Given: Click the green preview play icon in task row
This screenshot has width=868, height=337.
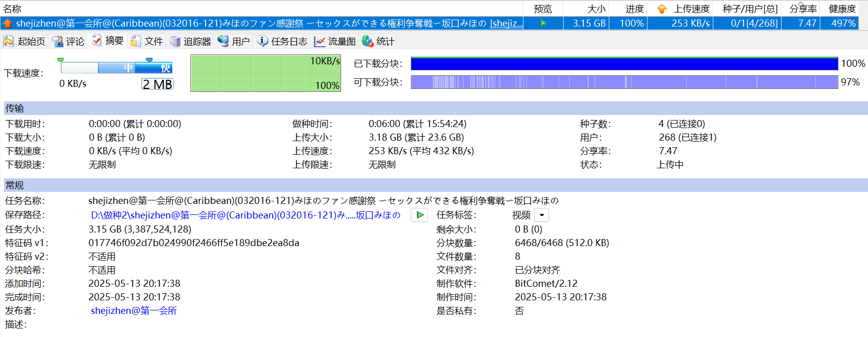Looking at the screenshot, I should [543, 23].
